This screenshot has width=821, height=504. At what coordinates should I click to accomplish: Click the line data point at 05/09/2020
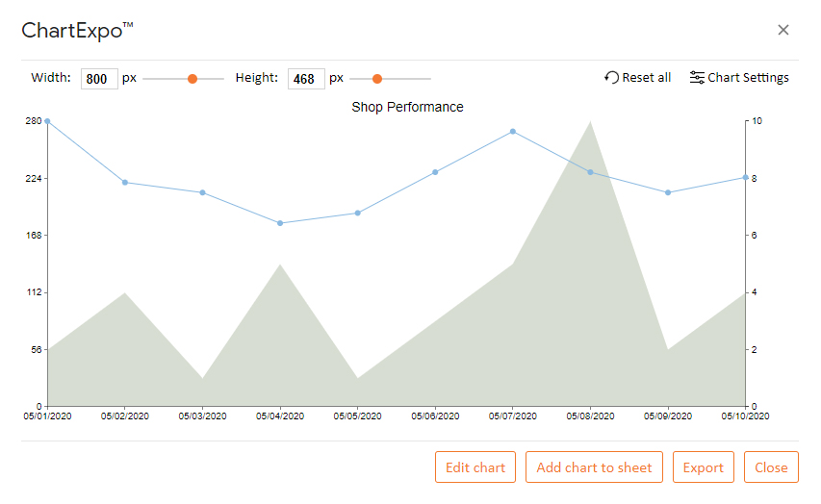pyautogui.click(x=668, y=192)
